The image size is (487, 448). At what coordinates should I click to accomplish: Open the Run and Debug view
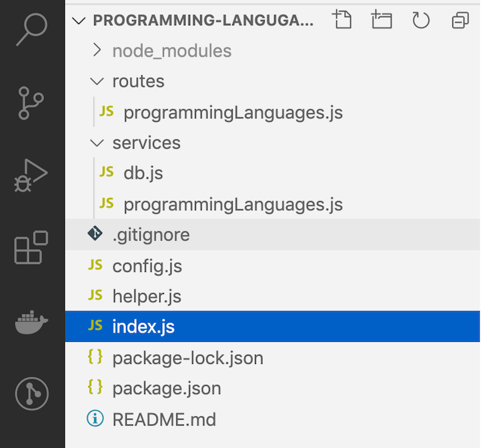[x=31, y=175]
